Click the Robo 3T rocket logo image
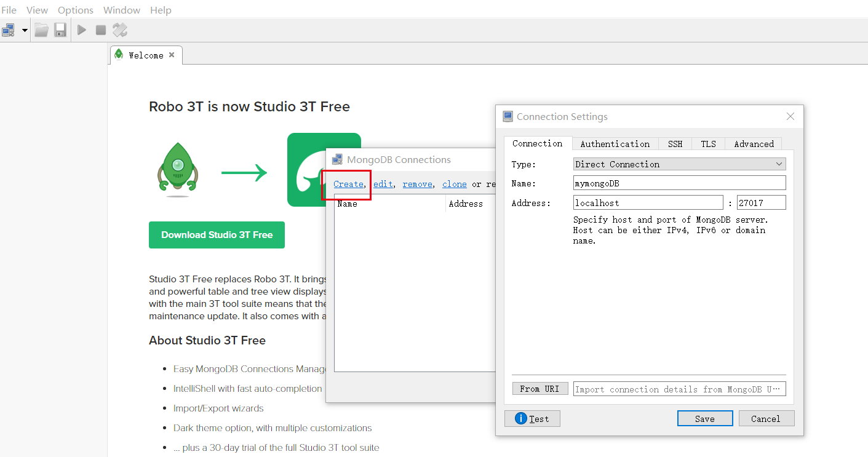Viewport: 868px width, 457px height. pyautogui.click(x=178, y=170)
